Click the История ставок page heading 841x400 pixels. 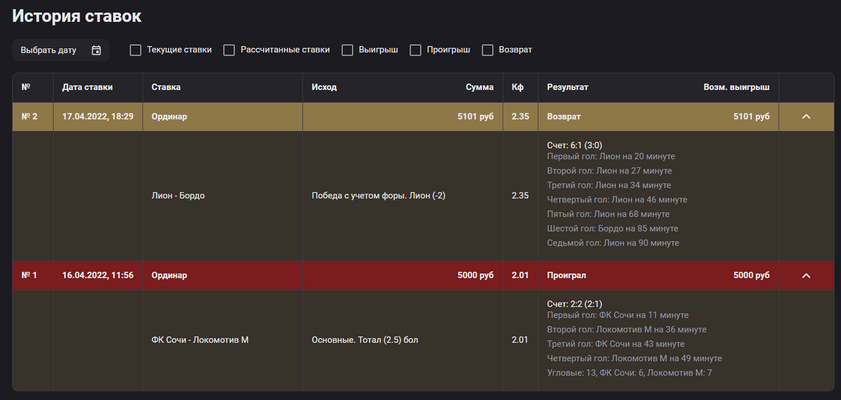click(77, 16)
